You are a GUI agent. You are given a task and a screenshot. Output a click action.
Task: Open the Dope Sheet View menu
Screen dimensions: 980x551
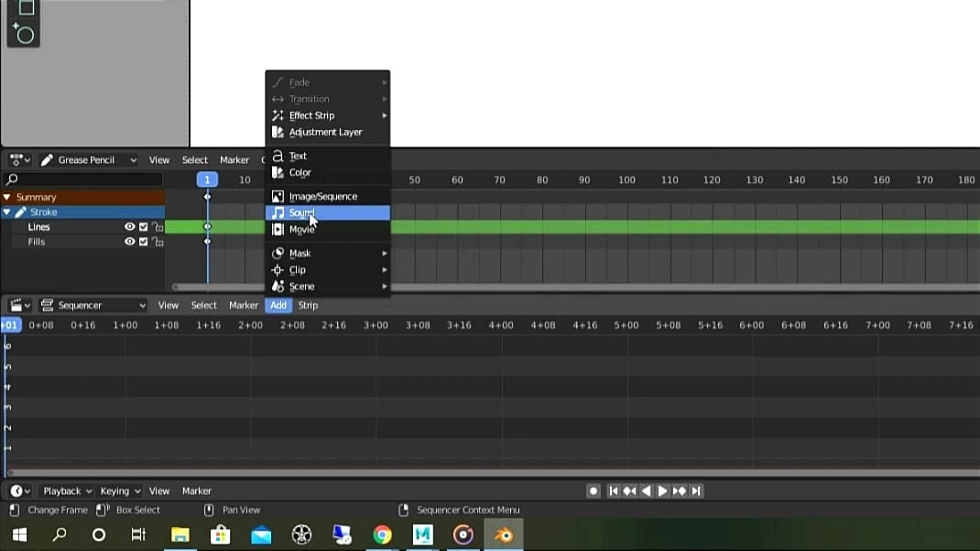(x=158, y=160)
